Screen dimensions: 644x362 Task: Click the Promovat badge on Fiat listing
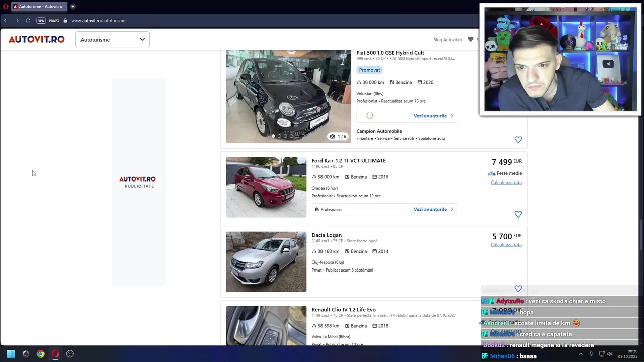(369, 70)
